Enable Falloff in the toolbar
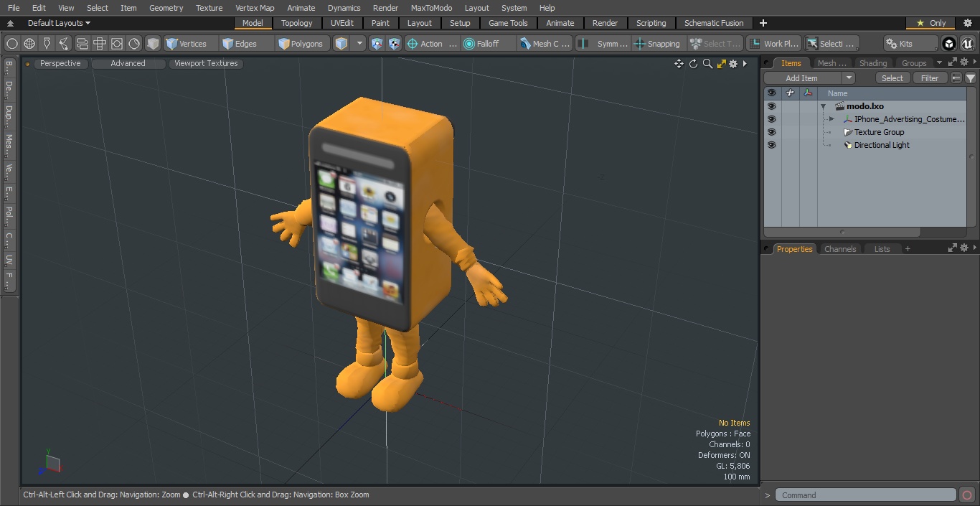 [x=489, y=44]
